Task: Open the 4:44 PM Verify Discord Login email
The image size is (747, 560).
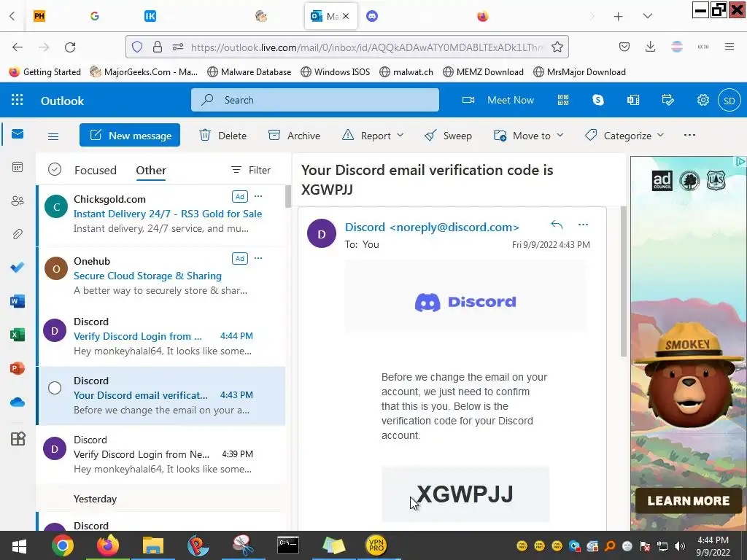Action: (x=161, y=336)
